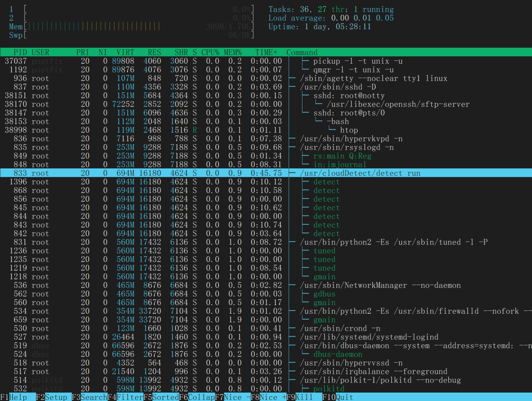532x401 pixels.
Task: Select the /usr/sbin/crond -n process
Action: [x=266, y=329]
